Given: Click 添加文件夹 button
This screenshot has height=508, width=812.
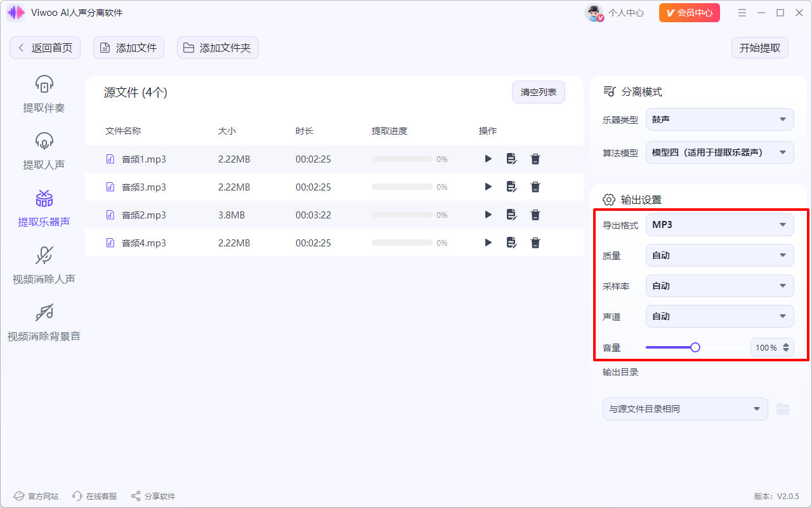Looking at the screenshot, I should 218,48.
